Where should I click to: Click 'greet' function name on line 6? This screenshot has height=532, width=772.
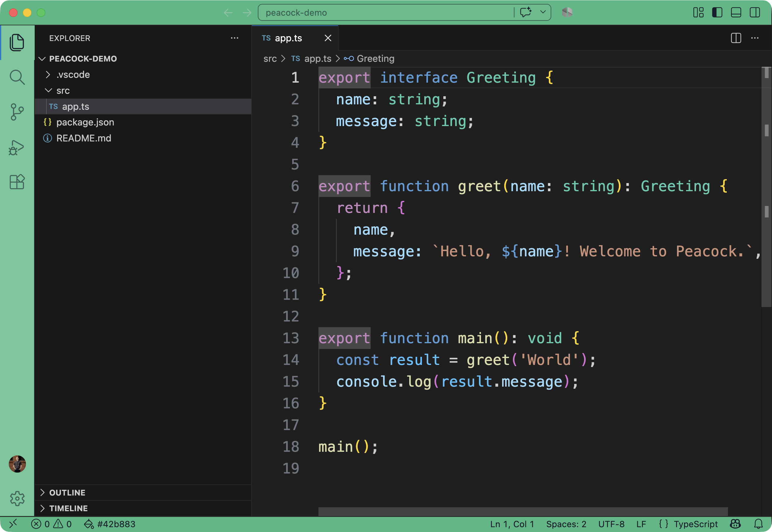click(479, 186)
